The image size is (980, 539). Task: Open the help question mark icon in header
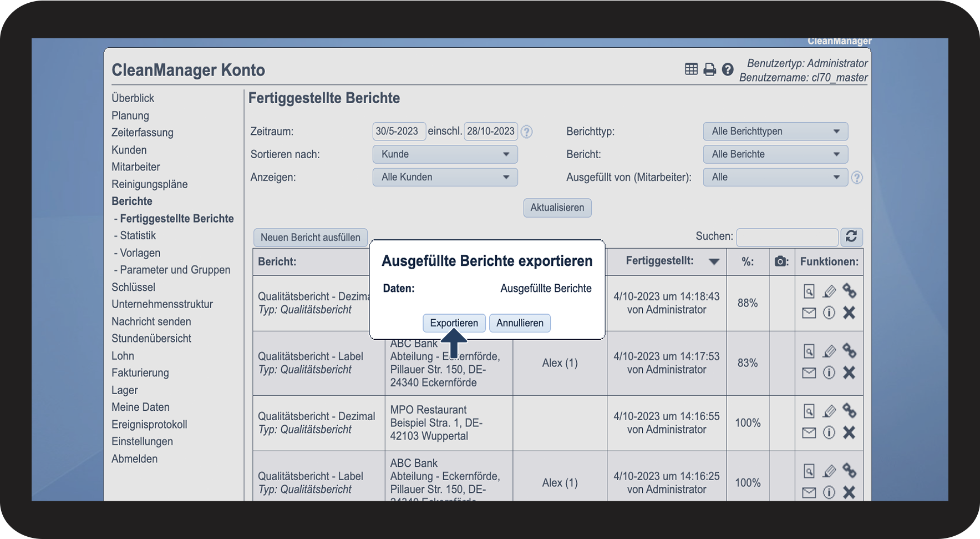(728, 69)
